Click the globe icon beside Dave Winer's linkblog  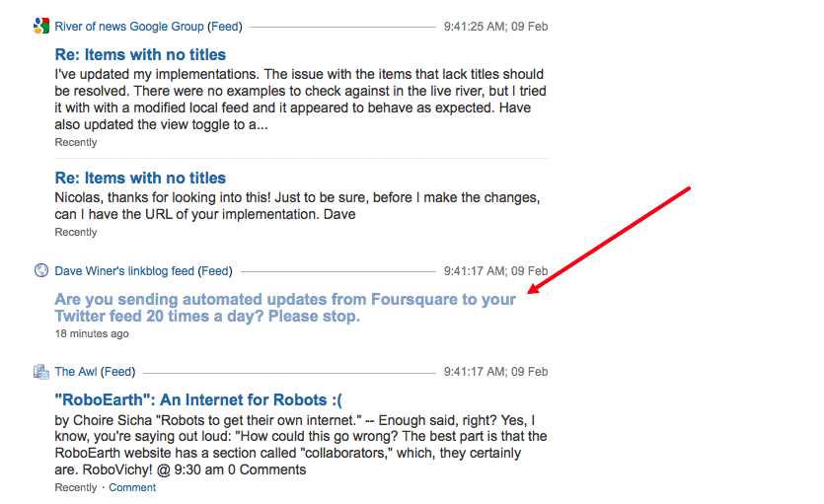click(41, 270)
